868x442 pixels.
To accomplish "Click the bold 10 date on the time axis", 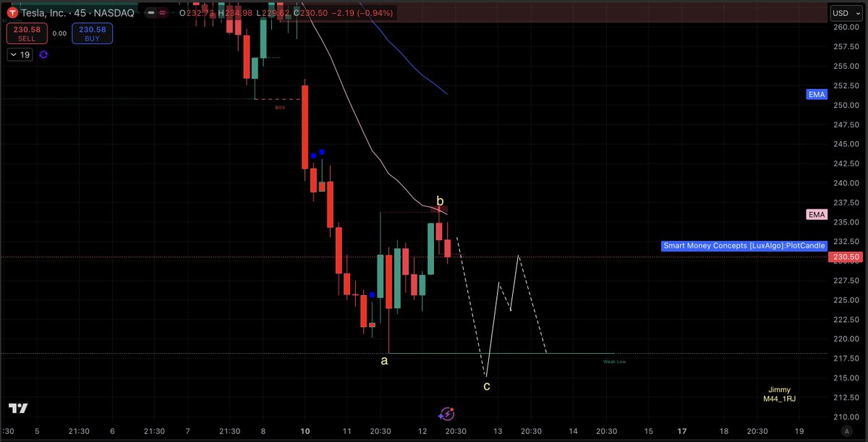I will (305, 430).
